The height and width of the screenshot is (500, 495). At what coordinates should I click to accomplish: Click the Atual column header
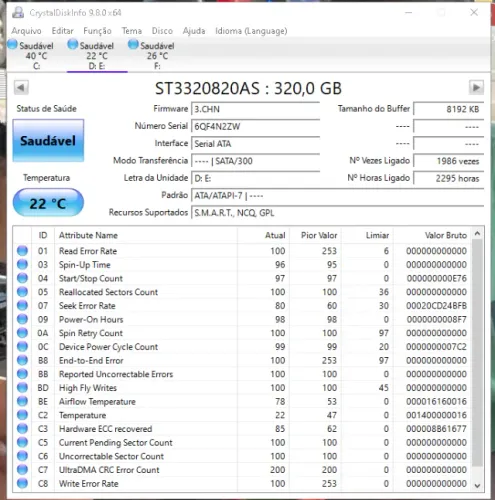[x=263, y=235]
